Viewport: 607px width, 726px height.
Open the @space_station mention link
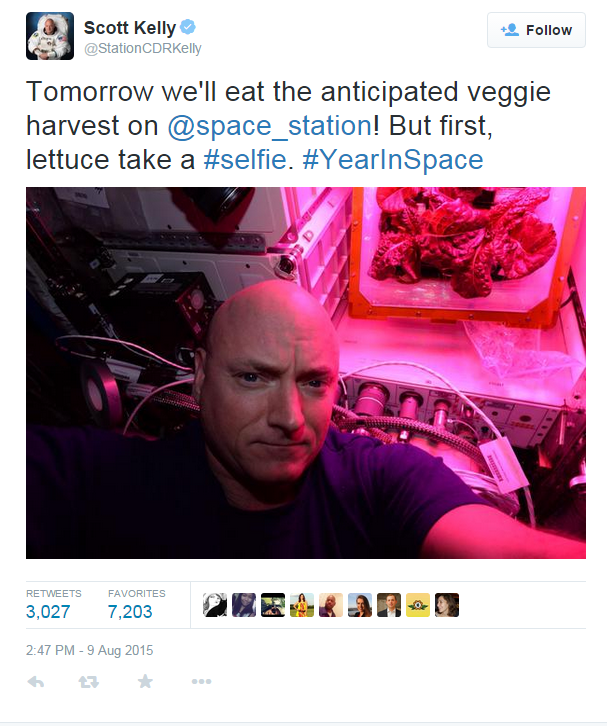pyautogui.click(x=269, y=125)
